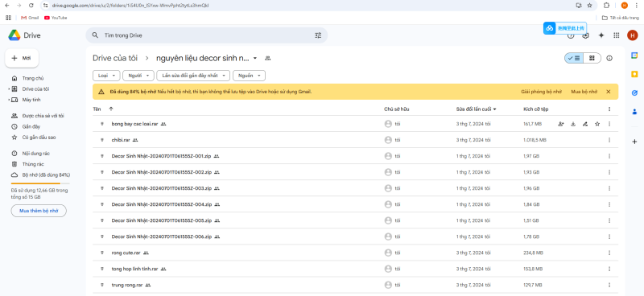Star the bong bay cac loai.rar file

(597, 124)
